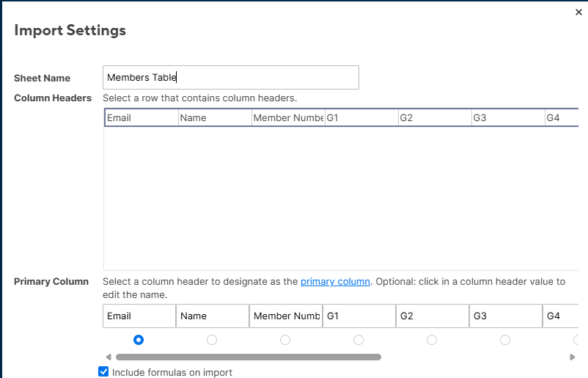Edit the G2 column header field
This screenshot has width=588, height=378.
[x=433, y=316]
